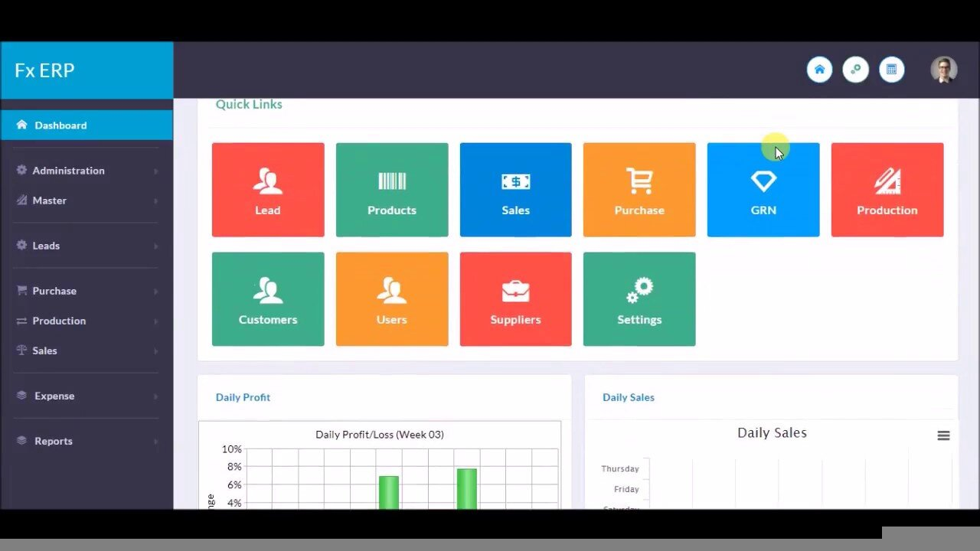980x551 pixels.
Task: Open the Customers tile
Action: [x=268, y=298]
